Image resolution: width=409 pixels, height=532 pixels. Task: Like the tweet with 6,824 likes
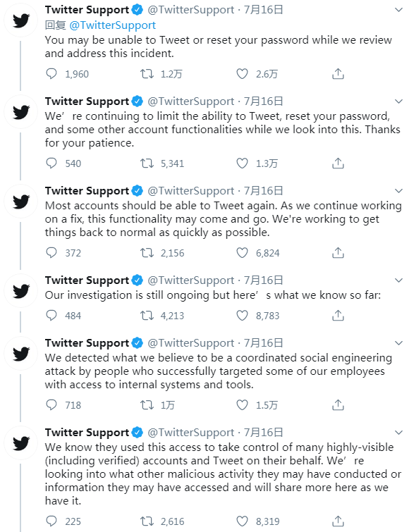pyautogui.click(x=242, y=253)
